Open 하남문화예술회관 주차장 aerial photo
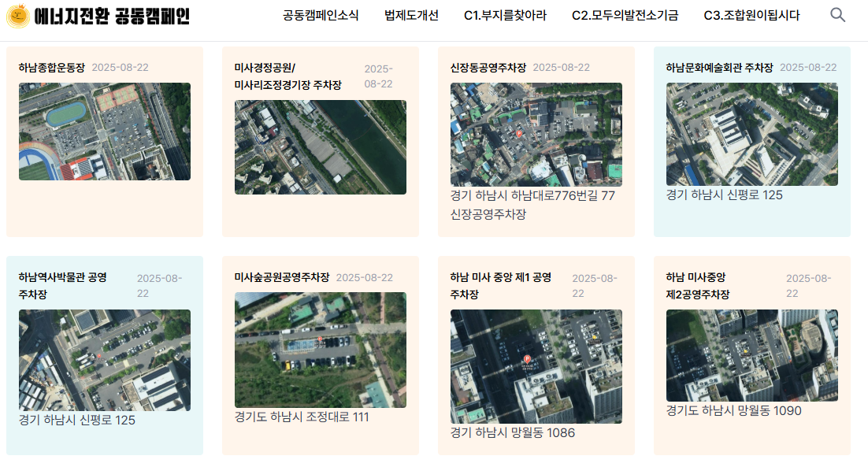Screen dimensions: 868x467 click(x=752, y=135)
